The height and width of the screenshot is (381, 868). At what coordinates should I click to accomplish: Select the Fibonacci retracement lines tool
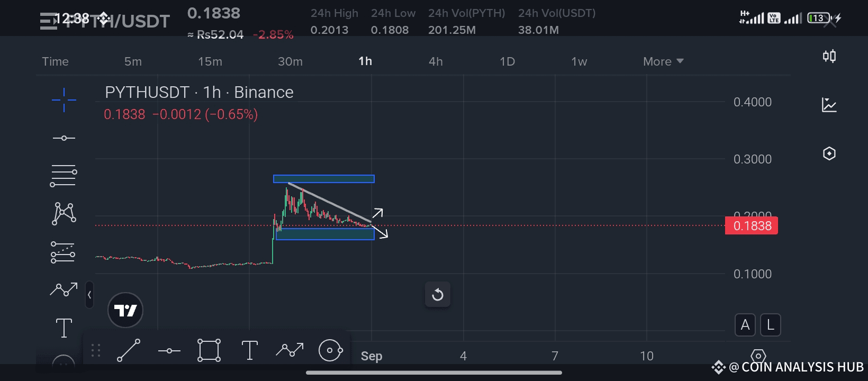coord(64,176)
